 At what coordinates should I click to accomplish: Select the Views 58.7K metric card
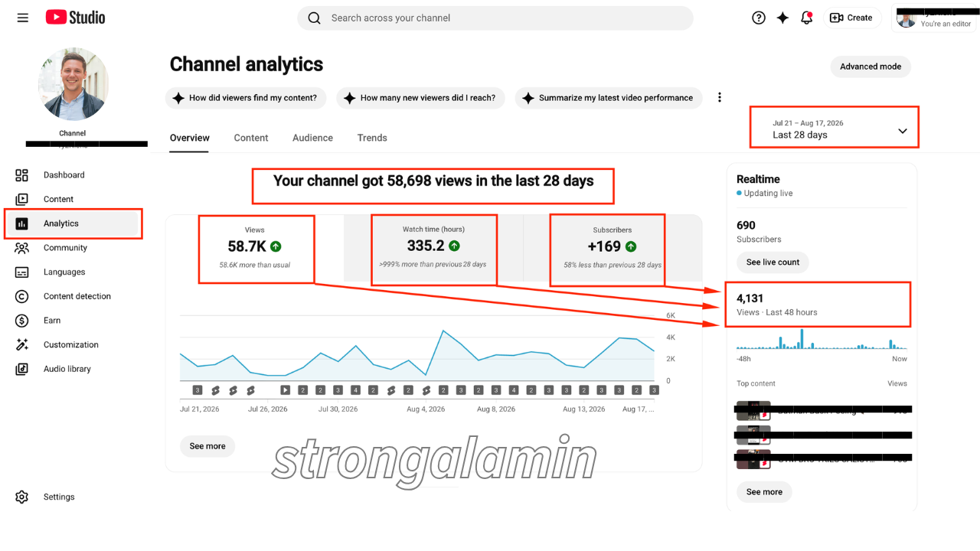(255, 248)
